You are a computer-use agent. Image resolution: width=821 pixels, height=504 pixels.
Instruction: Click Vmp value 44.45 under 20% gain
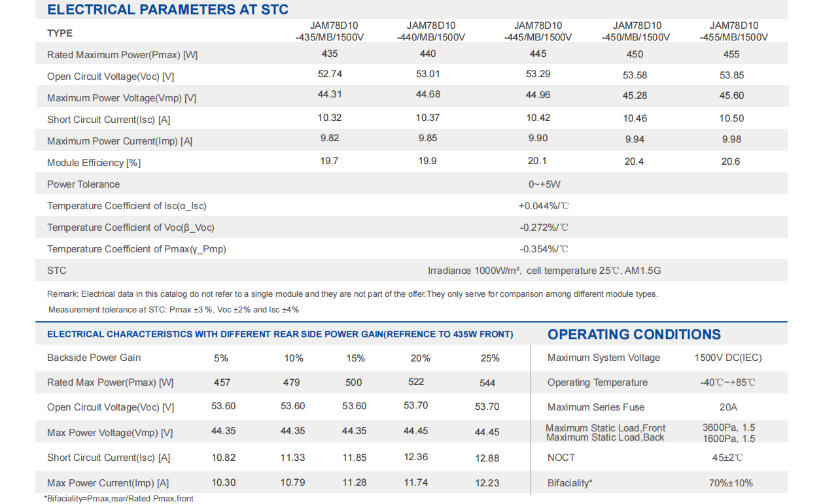tap(416, 431)
